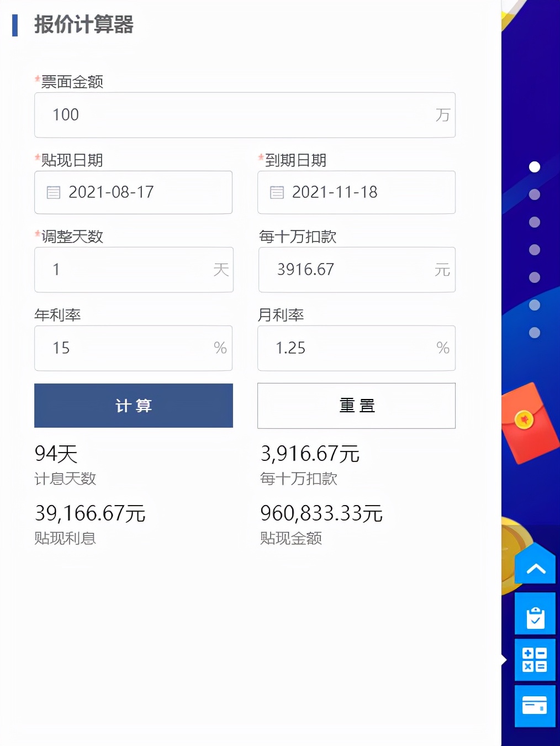Select the fourth carousel indicator dot

533,250
